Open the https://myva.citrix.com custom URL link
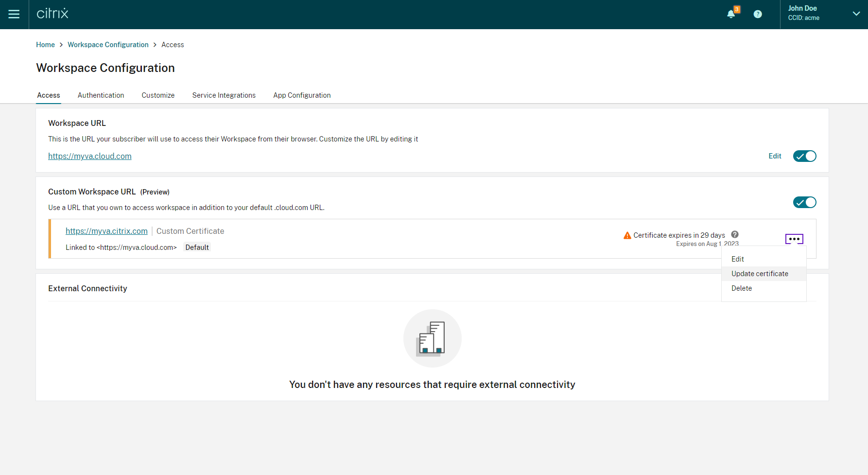868x475 pixels. (106, 231)
